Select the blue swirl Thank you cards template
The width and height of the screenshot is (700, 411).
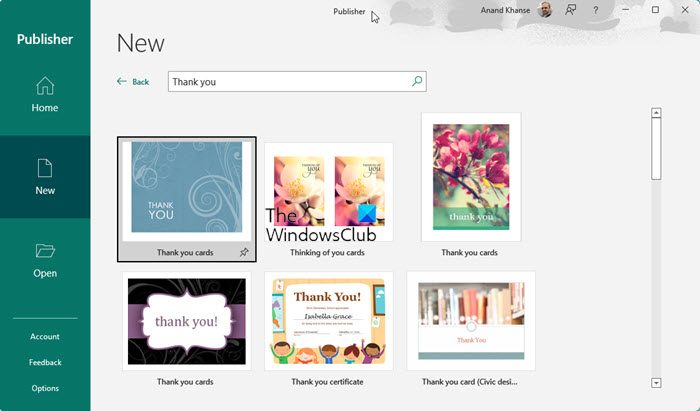187,199
